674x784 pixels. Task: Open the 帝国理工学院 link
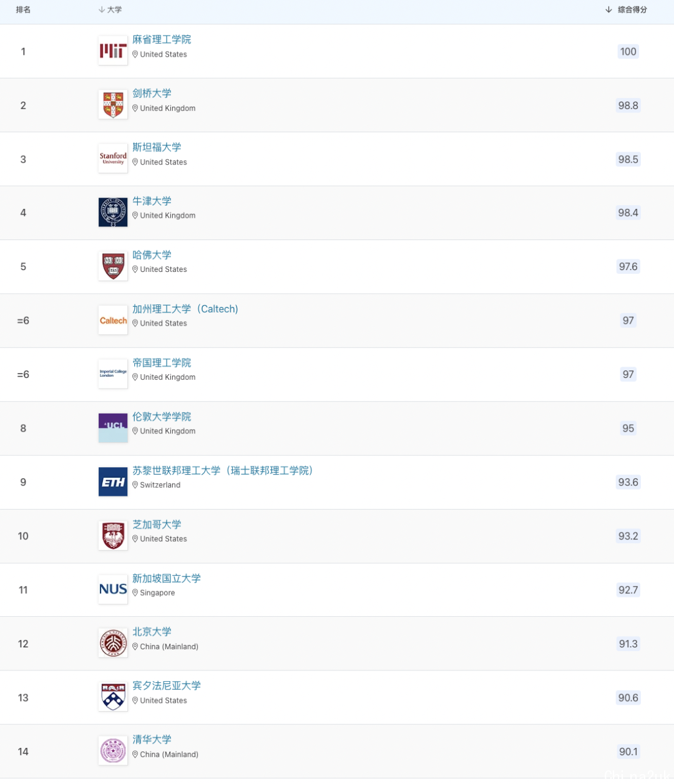tap(162, 362)
